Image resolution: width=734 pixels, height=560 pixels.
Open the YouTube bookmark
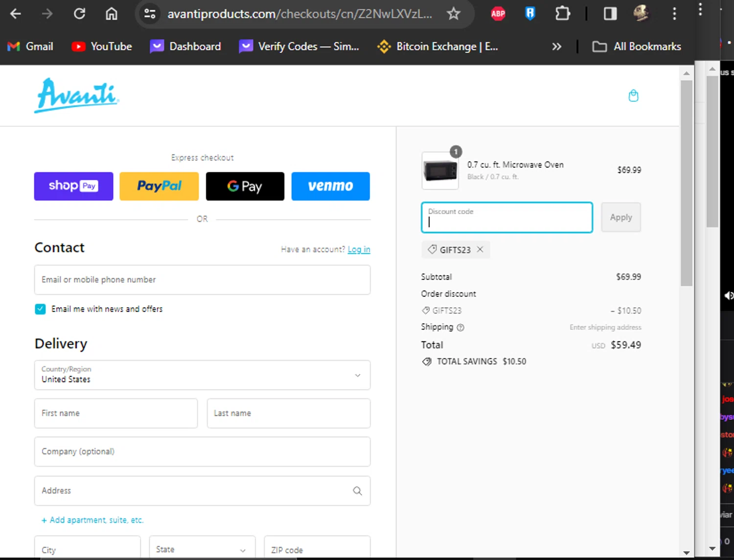[x=102, y=46]
